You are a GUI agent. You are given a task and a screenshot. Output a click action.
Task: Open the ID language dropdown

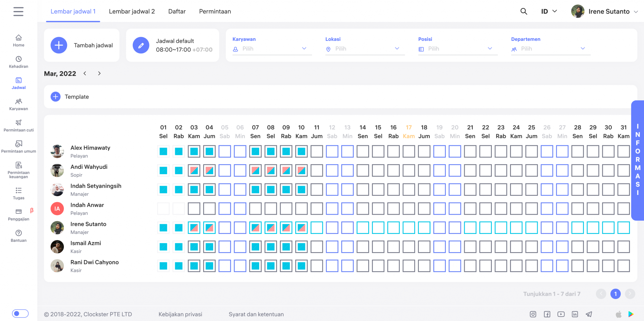pyautogui.click(x=549, y=12)
